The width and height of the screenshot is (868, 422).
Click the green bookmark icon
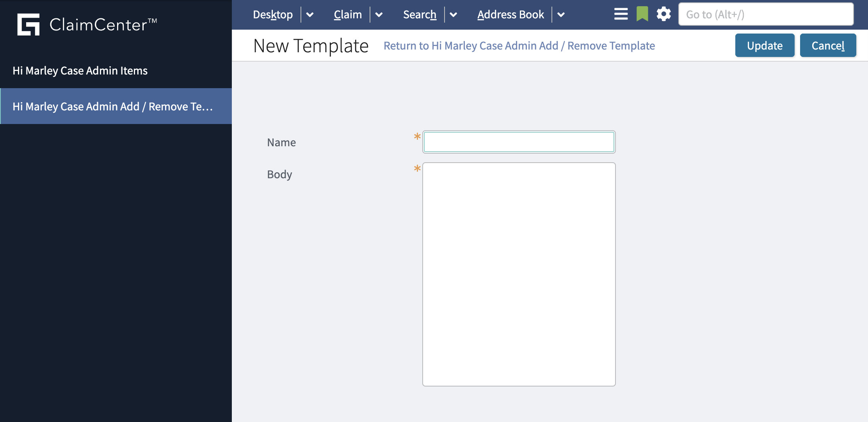642,14
